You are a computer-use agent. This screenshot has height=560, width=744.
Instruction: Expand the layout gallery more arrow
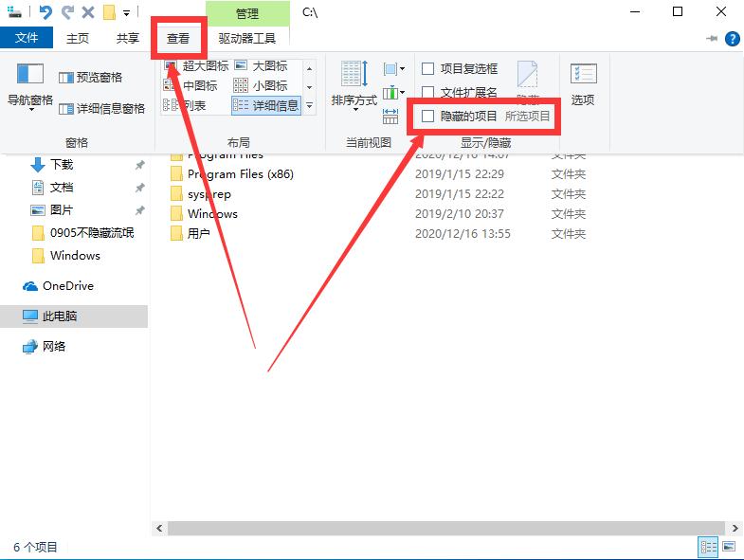tap(309, 105)
